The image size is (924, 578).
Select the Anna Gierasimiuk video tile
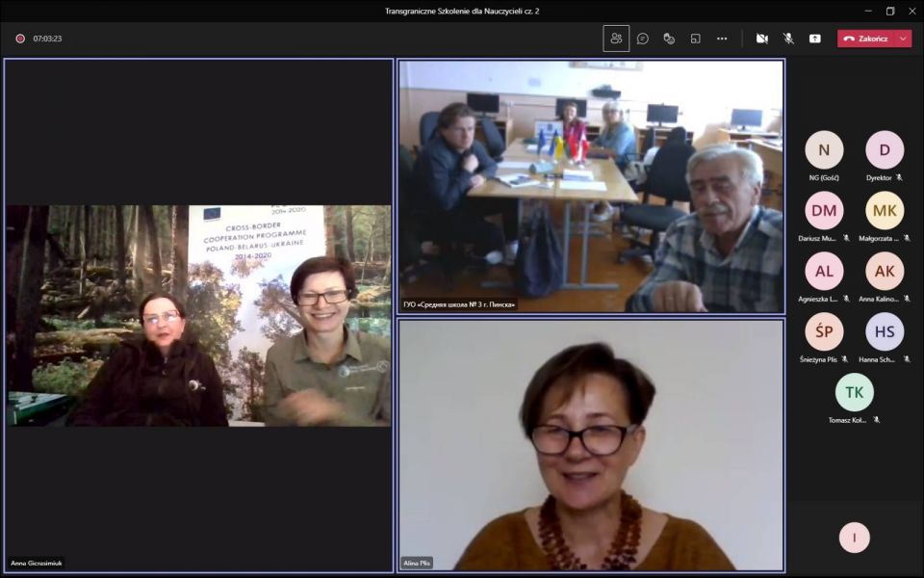(199, 315)
